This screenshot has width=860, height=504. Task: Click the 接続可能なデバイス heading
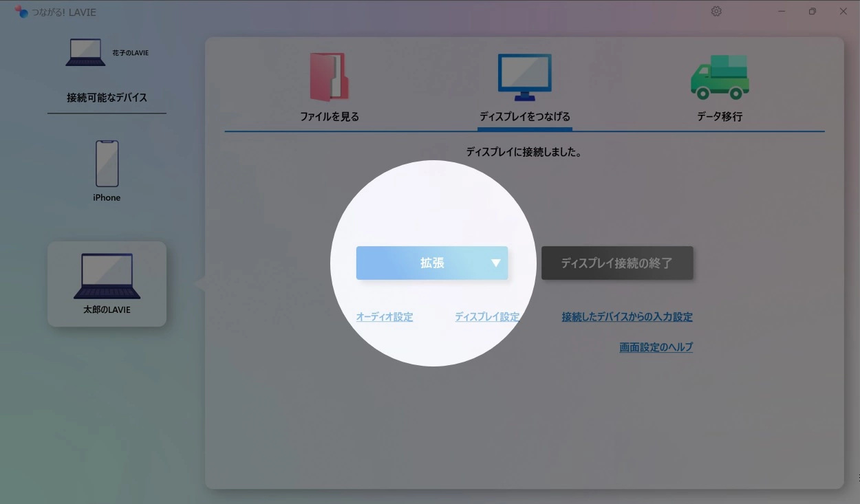click(107, 98)
